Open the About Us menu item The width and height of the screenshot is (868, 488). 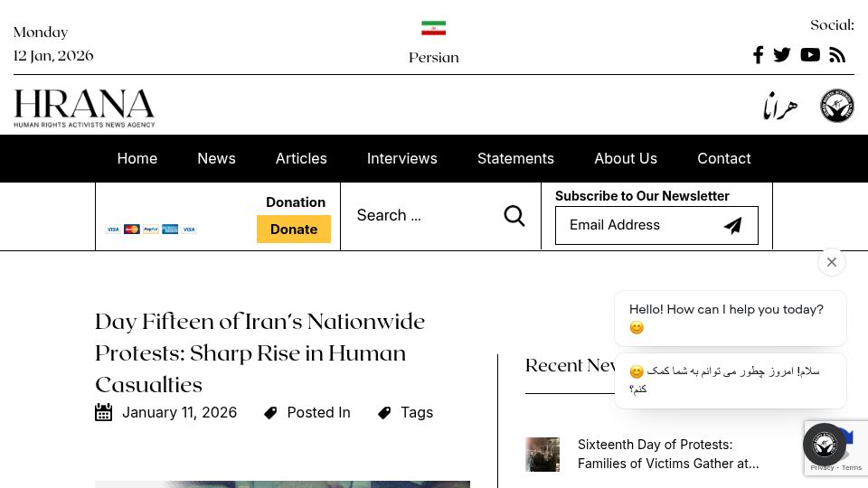(x=626, y=158)
